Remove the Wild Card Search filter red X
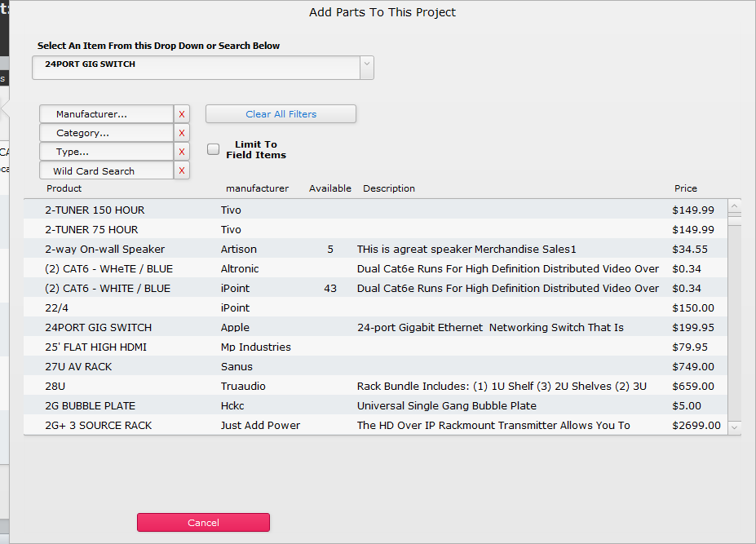756x544 pixels. (x=181, y=170)
